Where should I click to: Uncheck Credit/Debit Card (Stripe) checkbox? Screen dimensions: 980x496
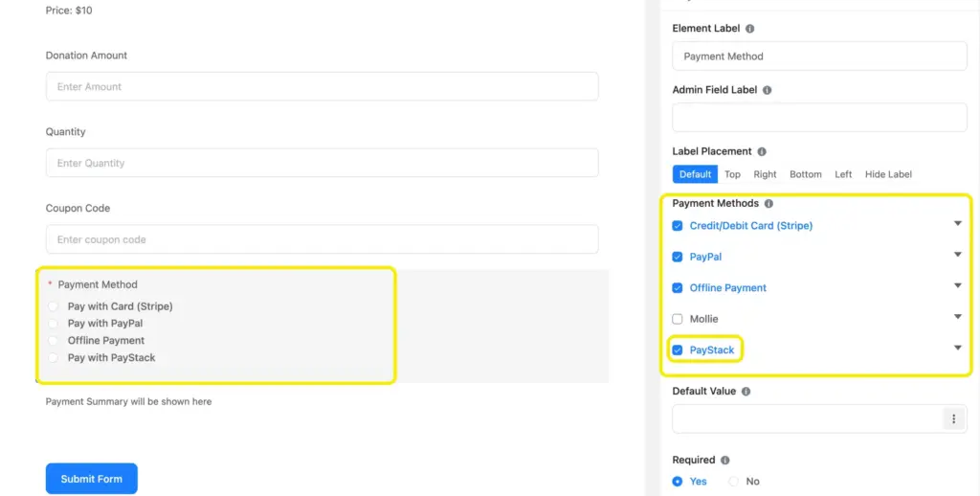click(678, 226)
